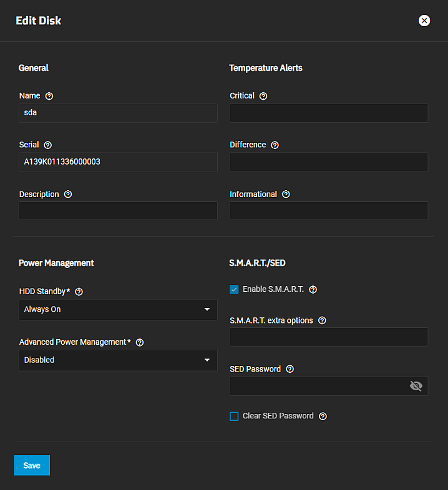Image resolution: width=448 pixels, height=490 pixels.
Task: Click help icon next to Name
Action: click(49, 96)
